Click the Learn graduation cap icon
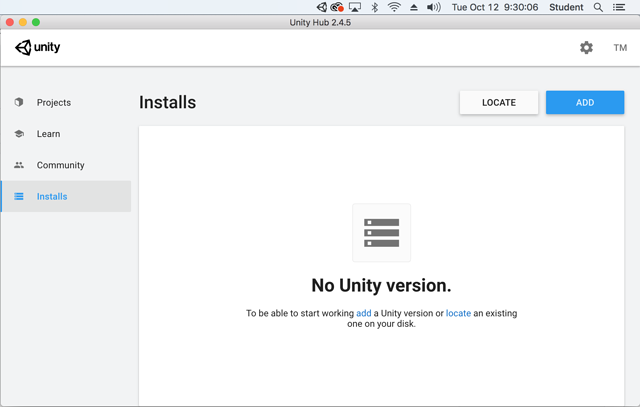Image resolution: width=640 pixels, height=407 pixels. 19,133
